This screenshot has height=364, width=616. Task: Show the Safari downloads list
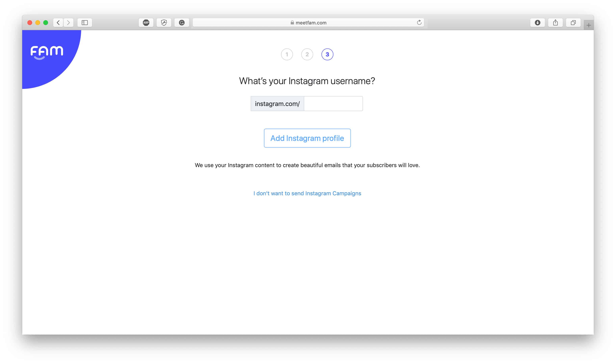click(538, 23)
